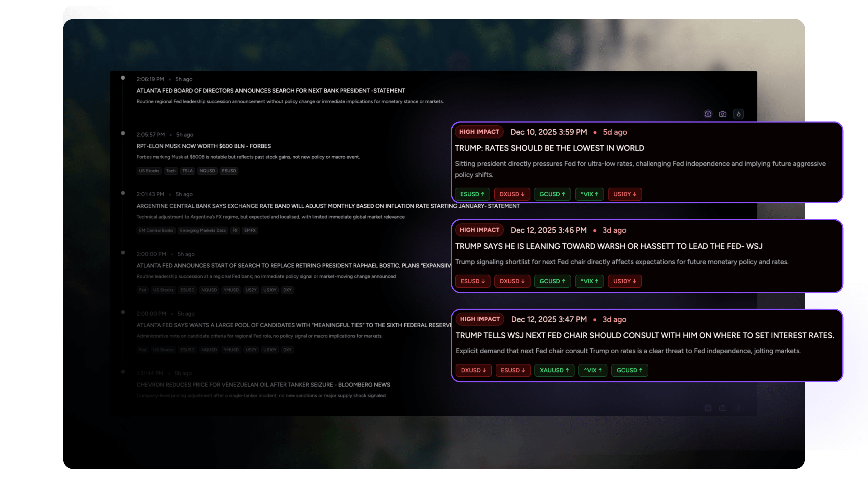
Task: Open RPT-Elon Musk now worth $600 BLN headline
Action: pos(204,146)
